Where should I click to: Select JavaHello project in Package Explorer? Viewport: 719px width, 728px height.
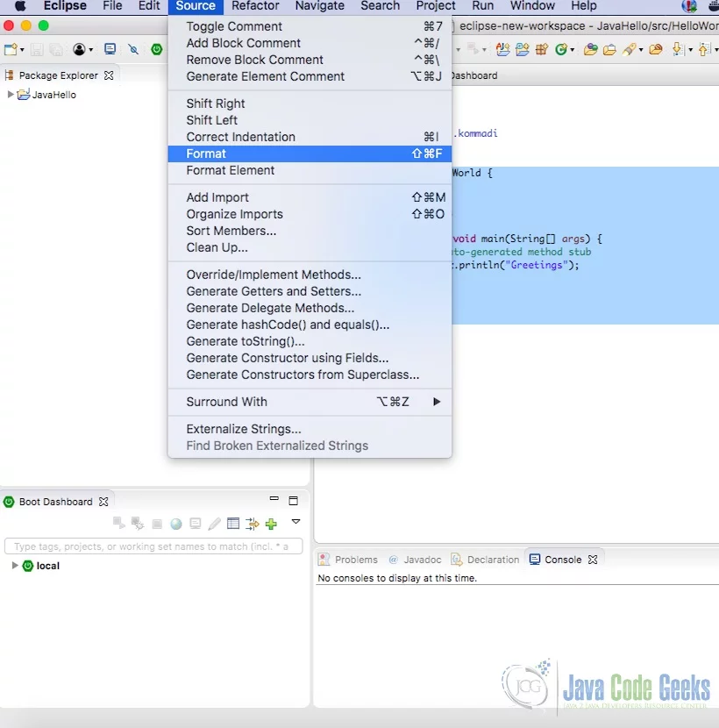point(53,95)
